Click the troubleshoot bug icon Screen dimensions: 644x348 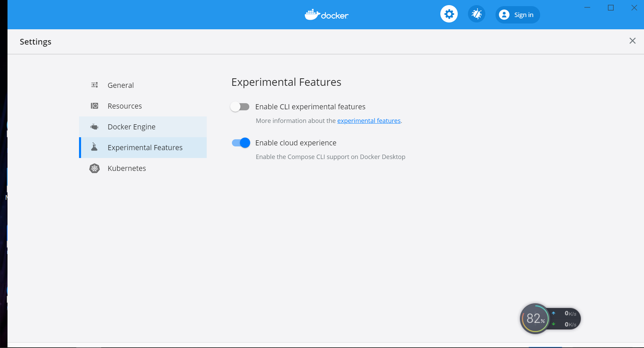476,14
